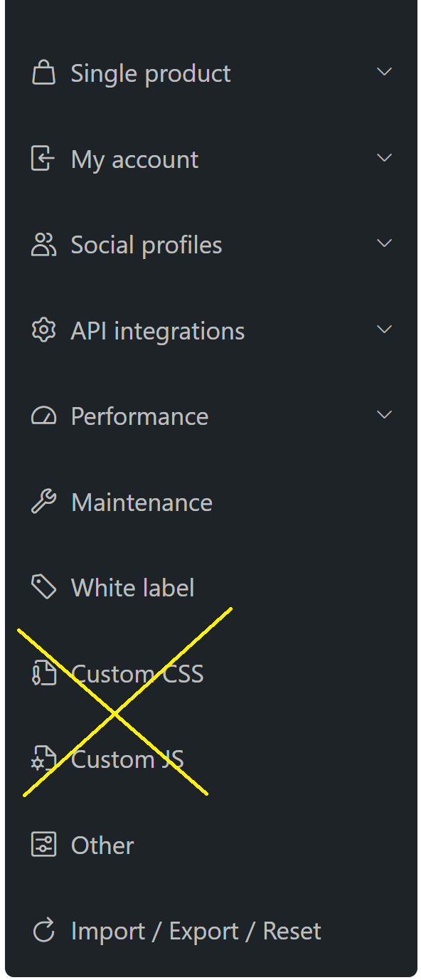Select the Social profiles people icon

coord(44,245)
